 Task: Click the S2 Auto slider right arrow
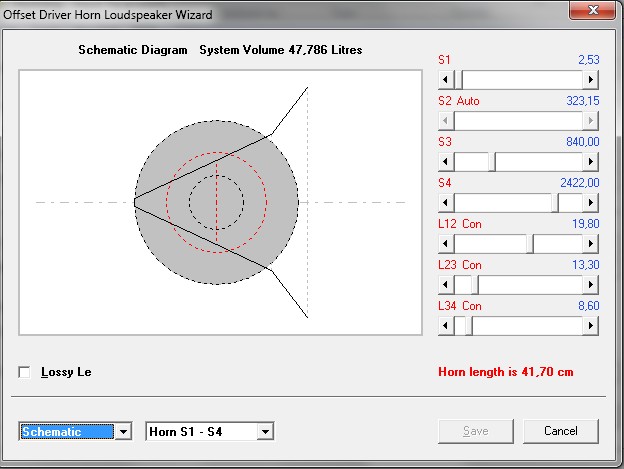pyautogui.click(x=591, y=121)
